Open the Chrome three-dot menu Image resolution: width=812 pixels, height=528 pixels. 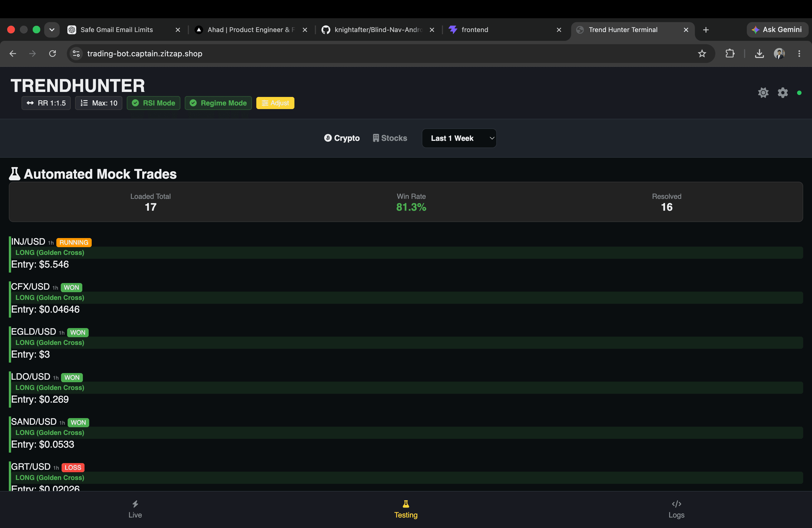click(799, 54)
